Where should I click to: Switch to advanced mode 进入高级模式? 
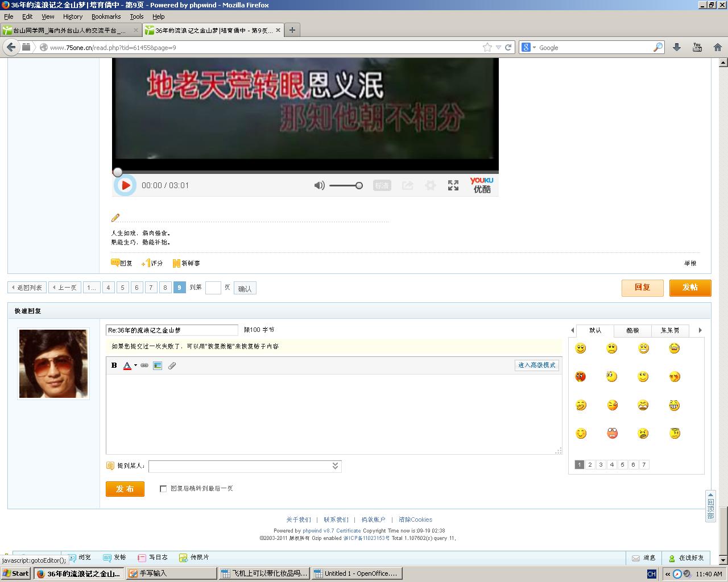tap(536, 365)
